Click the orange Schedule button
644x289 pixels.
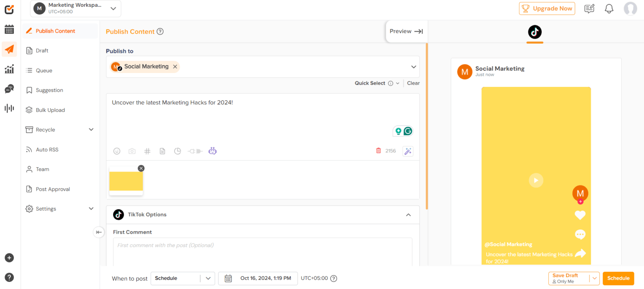pyautogui.click(x=618, y=279)
